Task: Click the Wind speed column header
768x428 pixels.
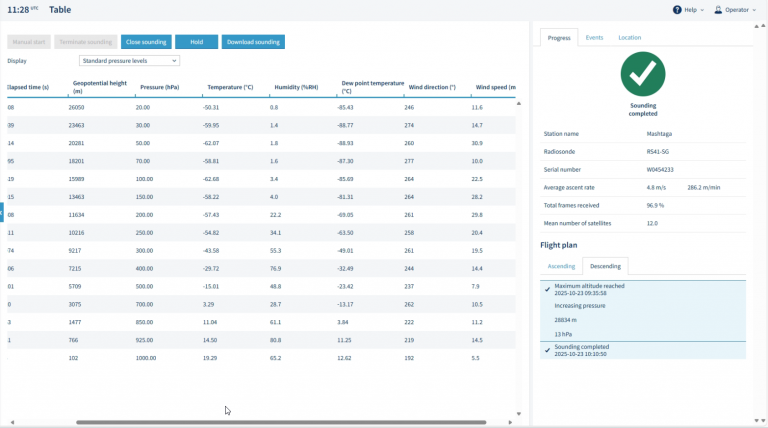Action: click(495, 87)
